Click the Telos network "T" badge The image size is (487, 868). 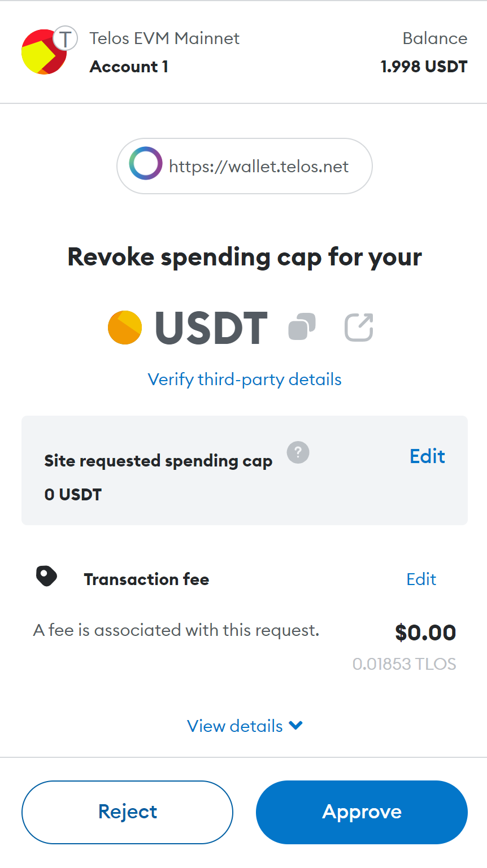(x=66, y=39)
